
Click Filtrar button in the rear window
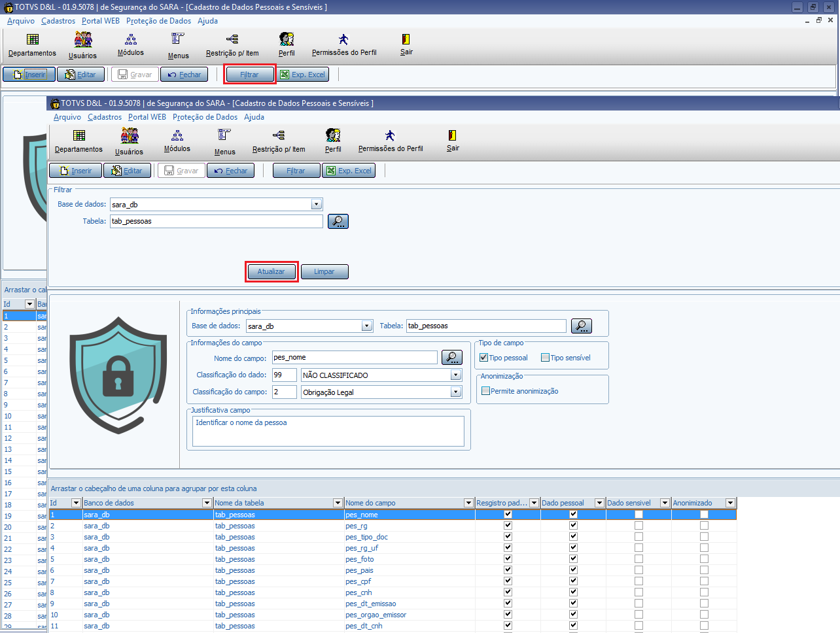pos(249,75)
